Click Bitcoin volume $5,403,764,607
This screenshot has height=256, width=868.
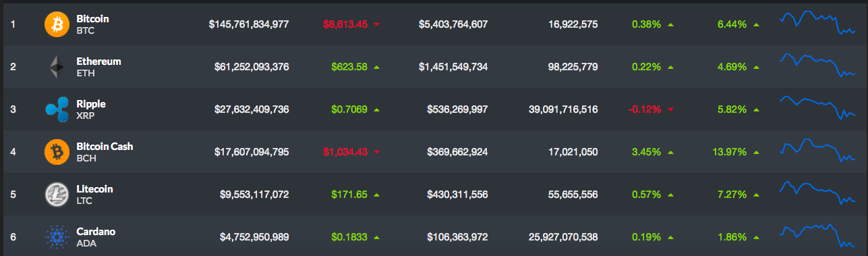tap(453, 24)
